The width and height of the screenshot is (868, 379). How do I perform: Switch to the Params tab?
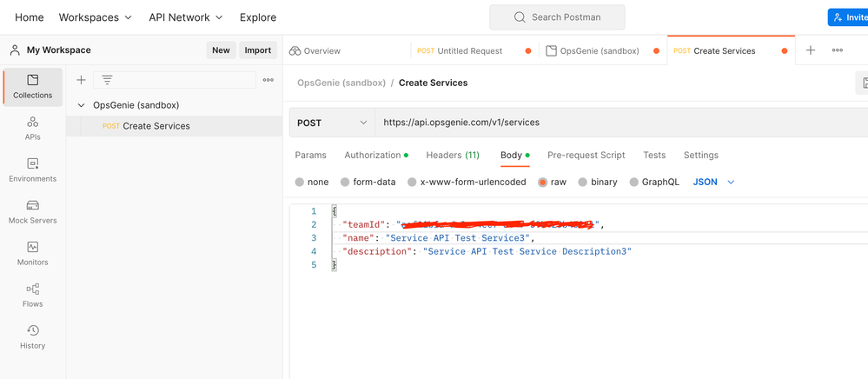(310, 155)
